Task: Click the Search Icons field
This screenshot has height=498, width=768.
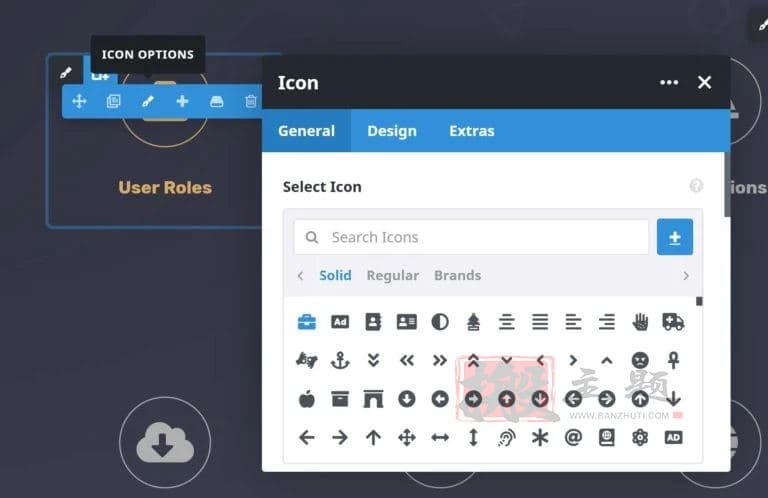Action: tap(471, 237)
